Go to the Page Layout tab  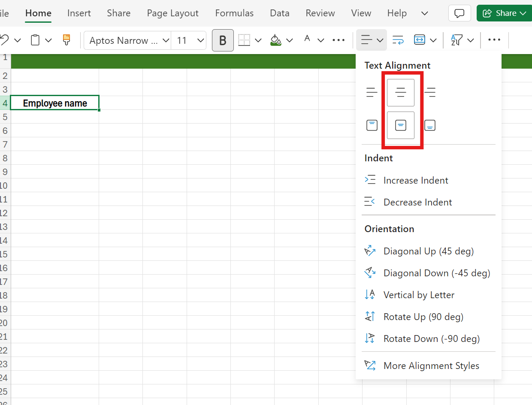pos(173,13)
